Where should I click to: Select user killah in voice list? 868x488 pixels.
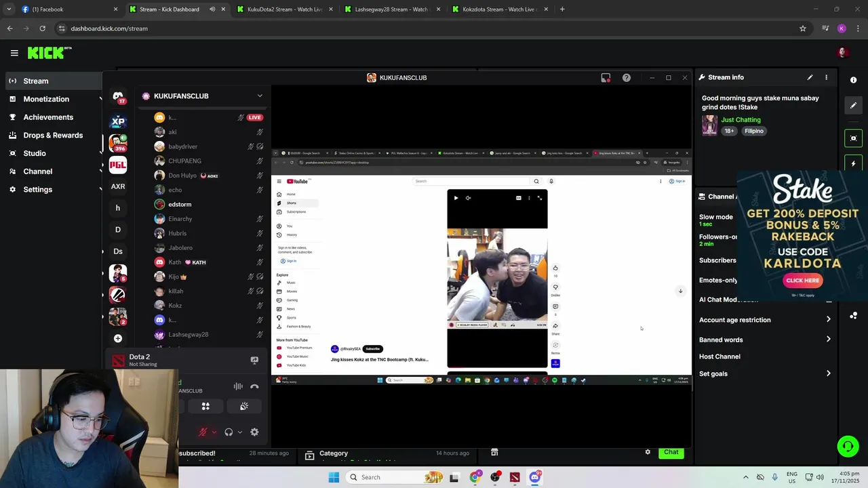click(175, 291)
